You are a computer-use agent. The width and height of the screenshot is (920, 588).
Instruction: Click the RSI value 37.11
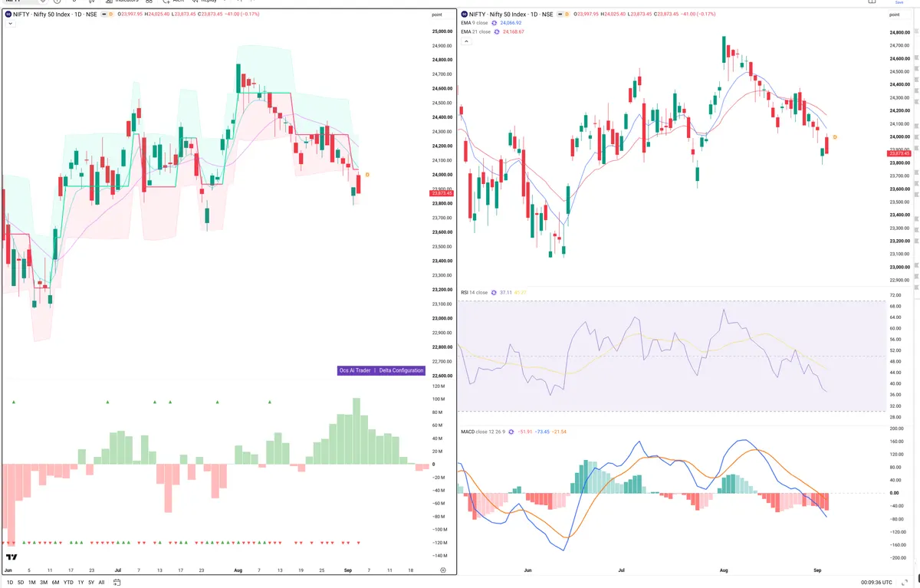[x=506, y=292]
